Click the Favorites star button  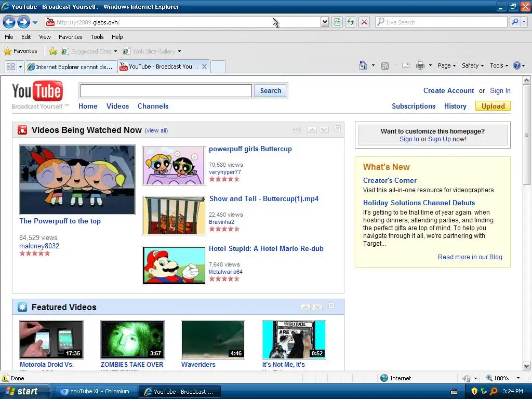pos(20,51)
